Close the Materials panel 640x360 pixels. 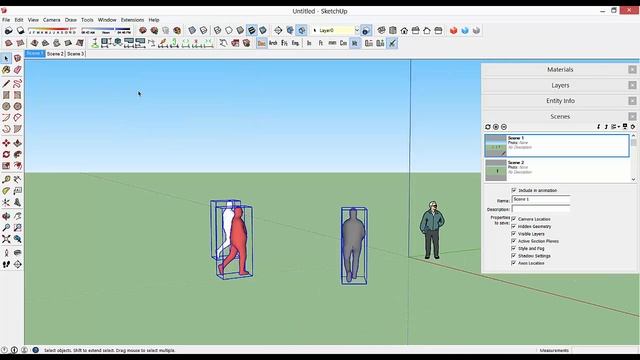pos(632,70)
